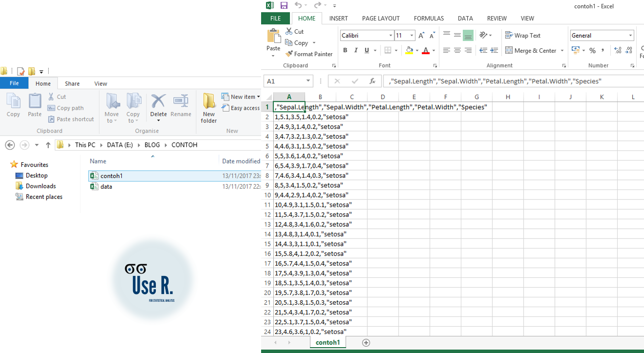The image size is (644, 353).
Task: Click the Rename button in Explorer
Action: pos(181,108)
